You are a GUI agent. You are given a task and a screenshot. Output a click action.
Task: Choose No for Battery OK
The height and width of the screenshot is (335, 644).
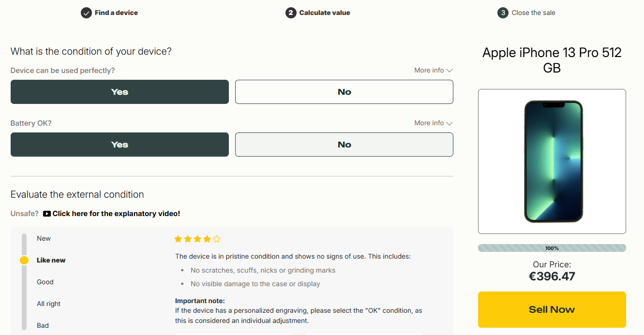344,145
